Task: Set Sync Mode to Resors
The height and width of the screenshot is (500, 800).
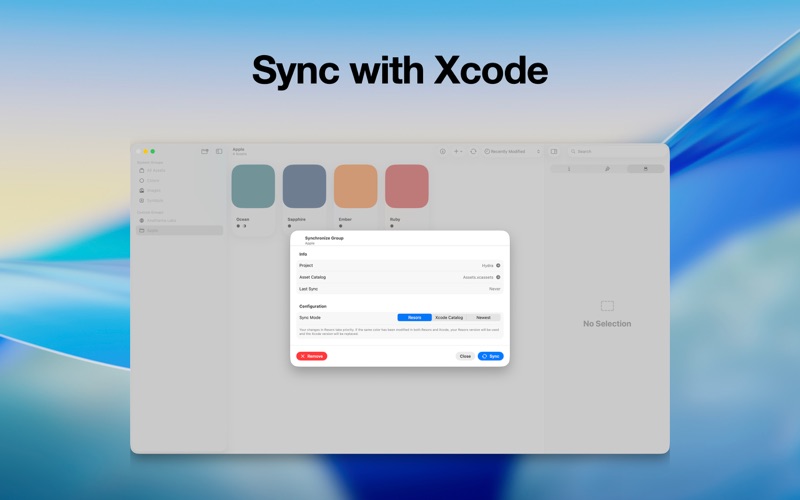Action: 415,317
